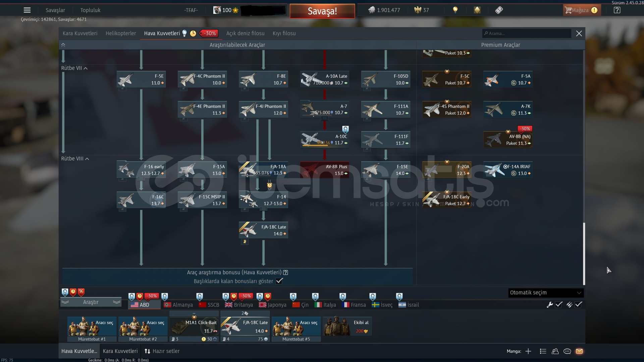Select the AV-8B Plus locked card
The height and width of the screenshot is (362, 644).
coord(324,170)
